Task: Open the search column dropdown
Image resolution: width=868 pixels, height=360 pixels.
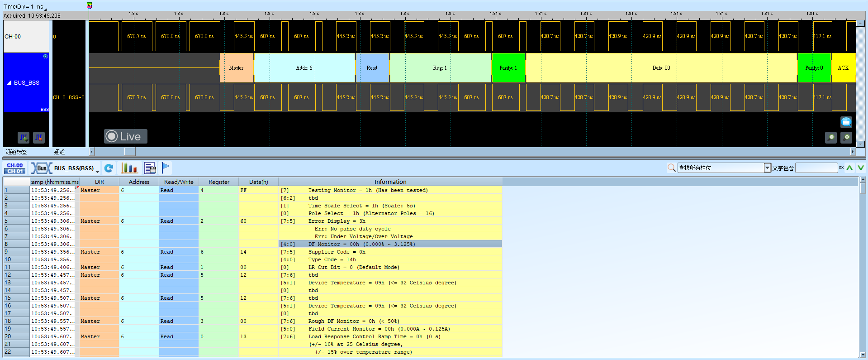Action: [767, 168]
